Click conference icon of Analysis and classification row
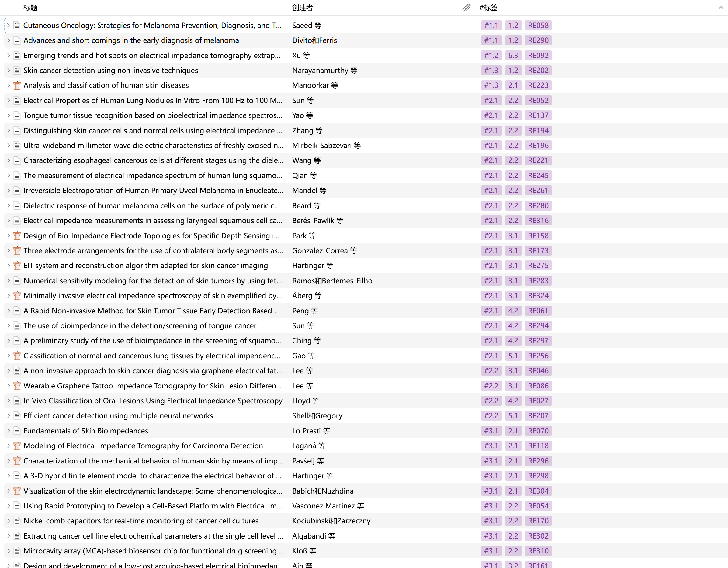The image size is (728, 568). point(17,85)
